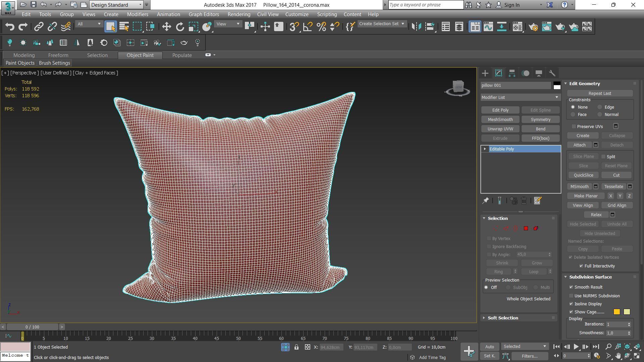Toggle Show Cage checkbox

click(x=571, y=312)
